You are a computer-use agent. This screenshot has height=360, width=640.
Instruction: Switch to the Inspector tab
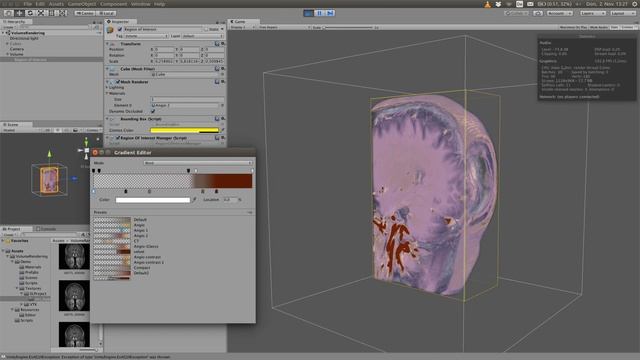coord(120,22)
